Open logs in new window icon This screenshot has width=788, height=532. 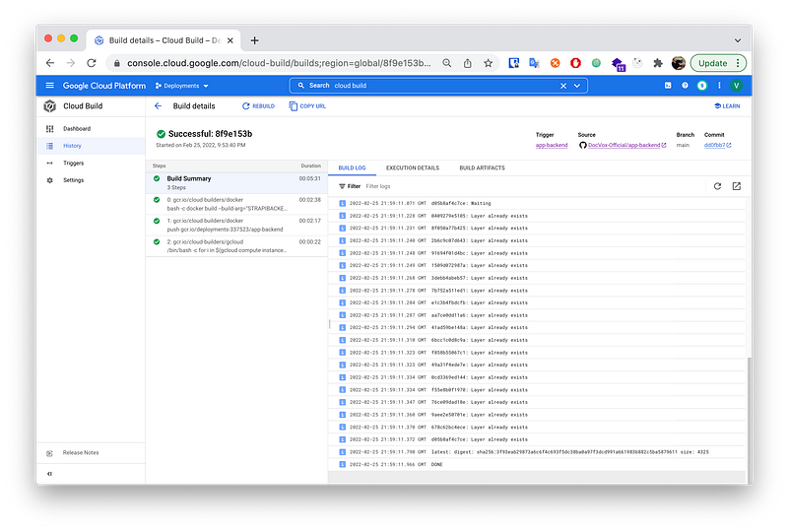coord(736,186)
